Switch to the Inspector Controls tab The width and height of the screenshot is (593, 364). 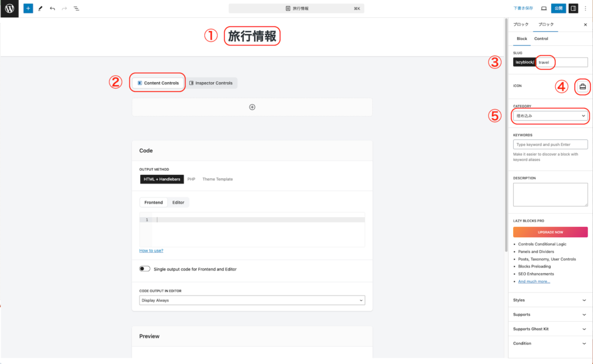[211, 83]
